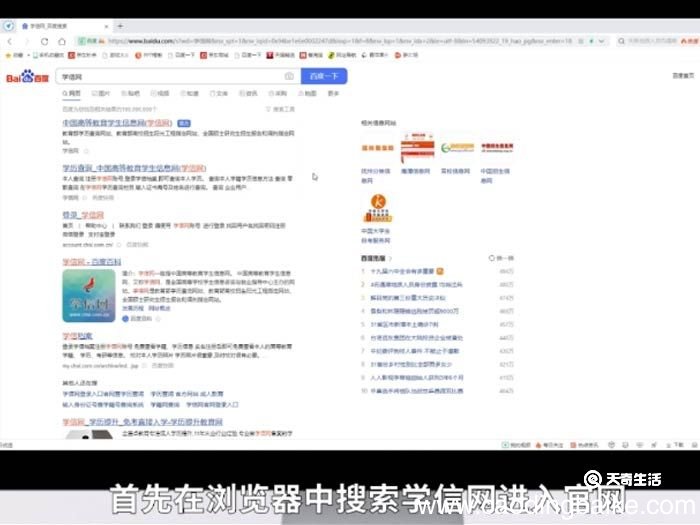
Task: Open the 学信网_学历提升 ad result at bottom
Action: coord(142,422)
